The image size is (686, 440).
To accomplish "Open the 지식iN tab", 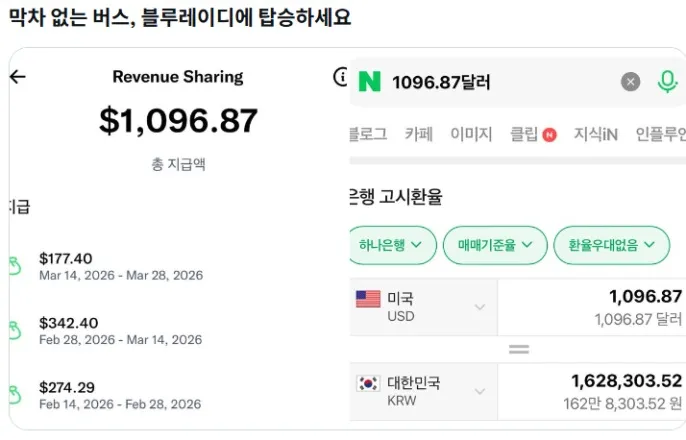I will click(595, 134).
